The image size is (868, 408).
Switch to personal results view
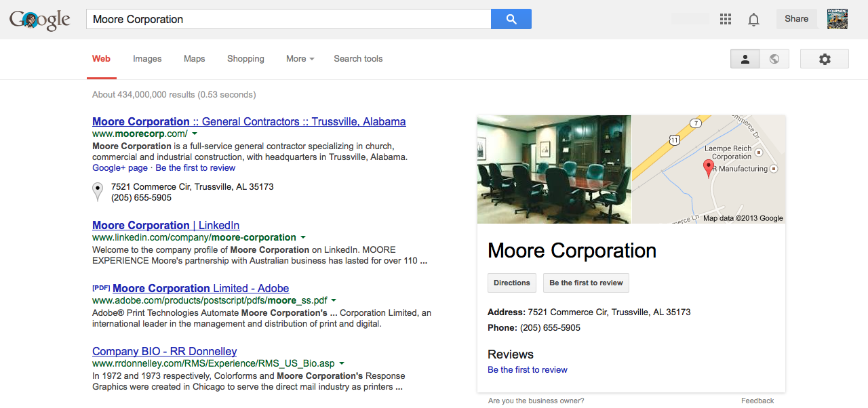click(745, 59)
